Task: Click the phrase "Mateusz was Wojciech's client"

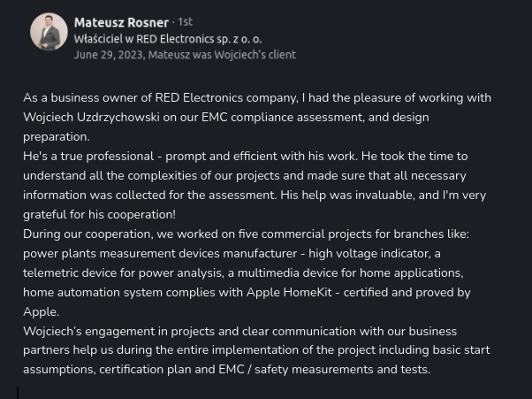Action: click(x=222, y=55)
